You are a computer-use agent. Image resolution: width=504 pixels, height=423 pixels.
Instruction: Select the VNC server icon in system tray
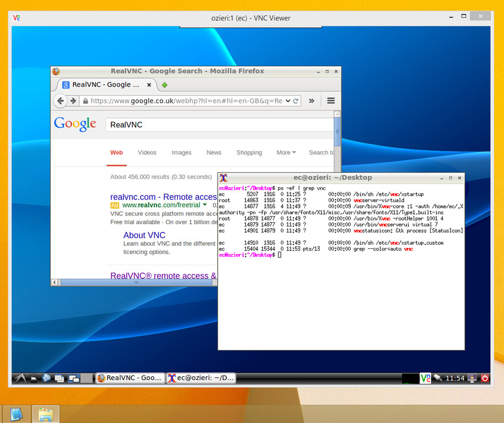tap(426, 378)
